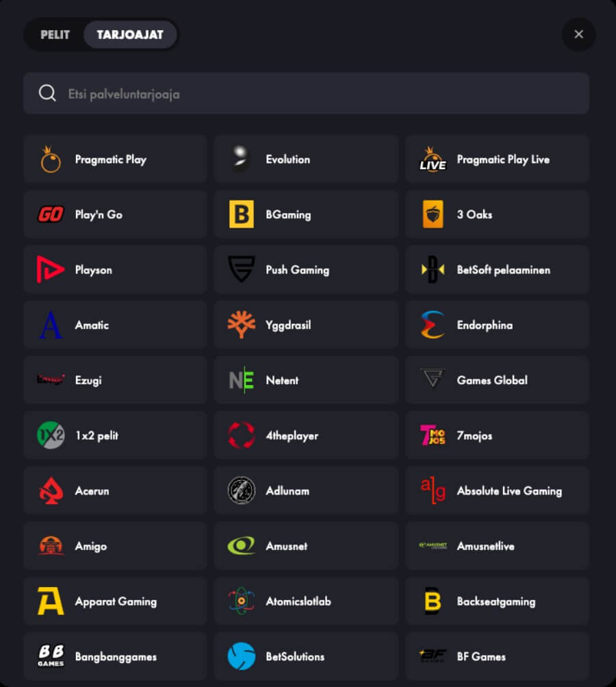Image resolution: width=616 pixels, height=687 pixels.
Task: Close the providers panel with X
Action: click(578, 34)
